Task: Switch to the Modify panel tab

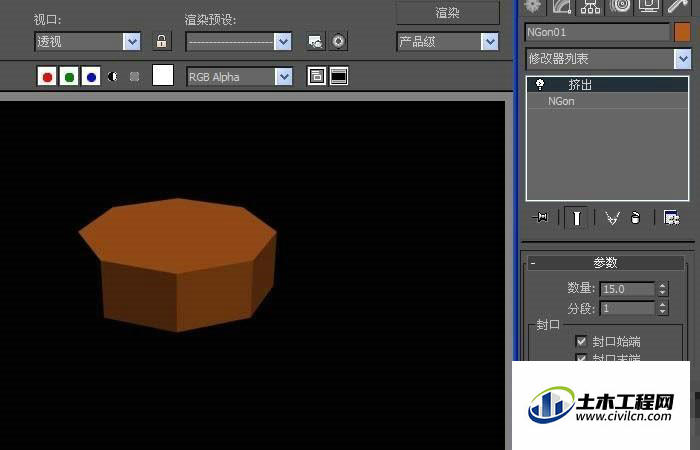Action: [x=562, y=6]
